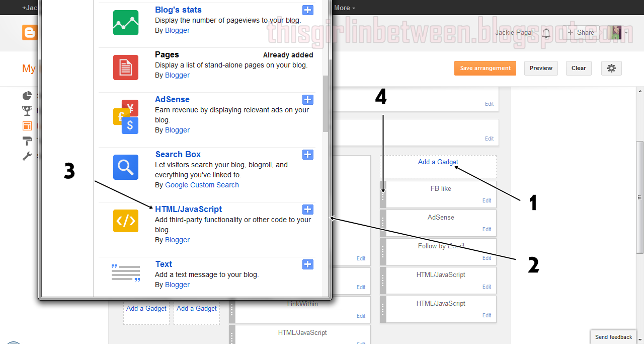Screen dimensions: 644x344
Task: Add the AdSense gadget with plus icon
Action: point(308,100)
